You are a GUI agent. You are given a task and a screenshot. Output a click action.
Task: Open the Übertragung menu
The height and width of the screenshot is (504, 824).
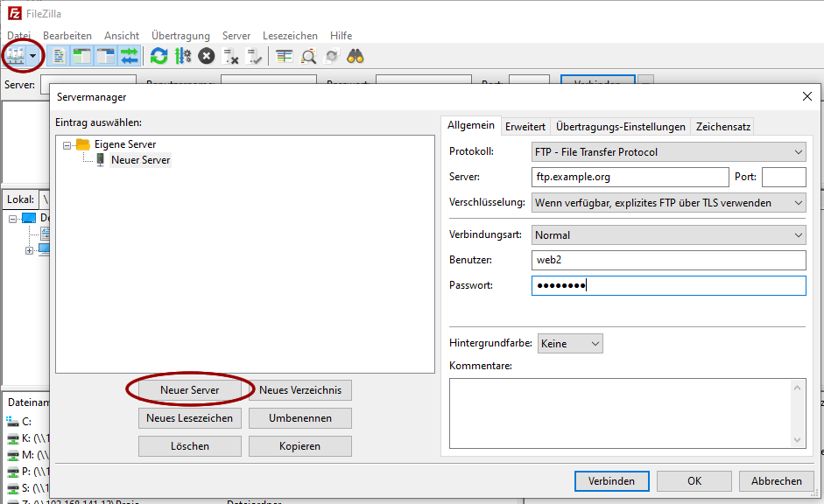[180, 36]
